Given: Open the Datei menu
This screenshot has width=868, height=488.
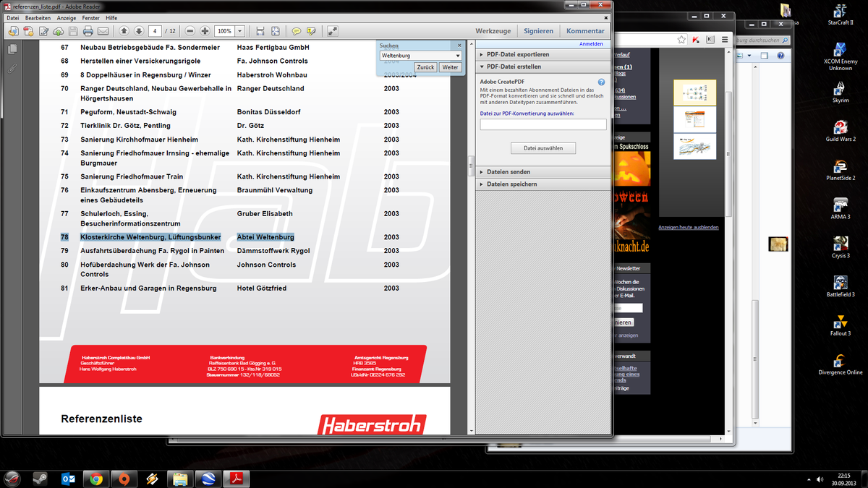Looking at the screenshot, I should 13,17.
